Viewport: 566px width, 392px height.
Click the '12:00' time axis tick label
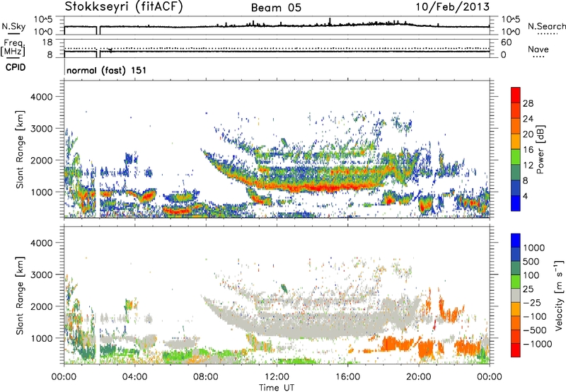[x=277, y=377]
